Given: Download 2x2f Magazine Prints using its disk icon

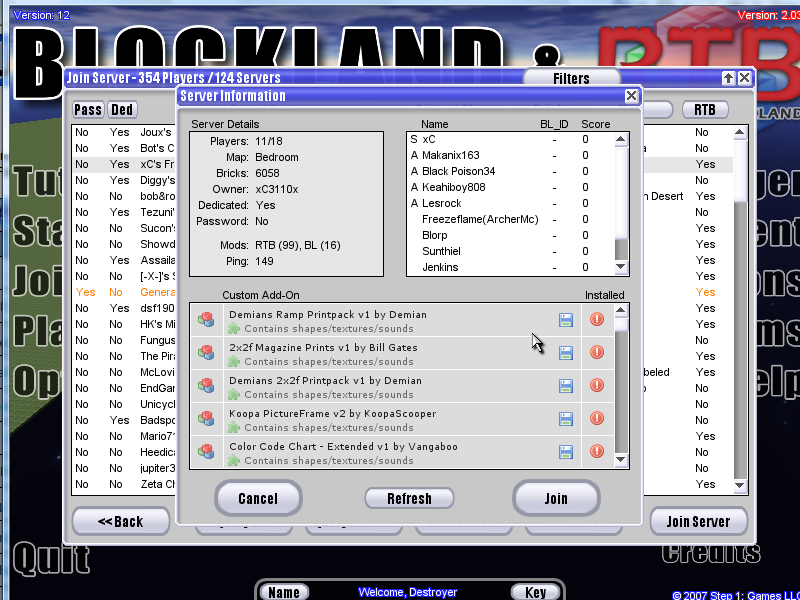Looking at the screenshot, I should pos(565,353).
